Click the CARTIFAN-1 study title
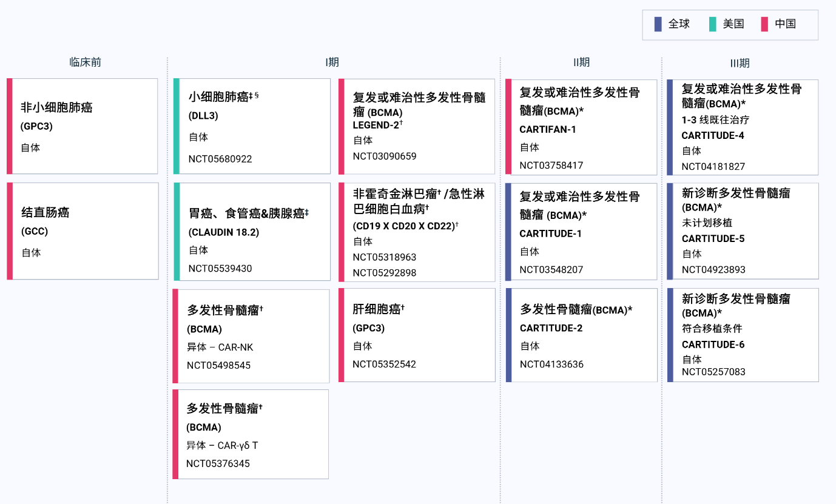 (548, 129)
